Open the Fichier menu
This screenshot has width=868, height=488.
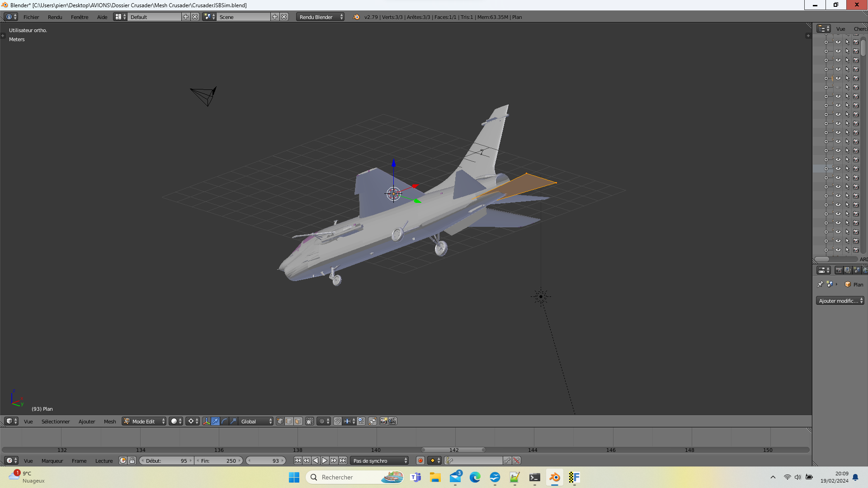(x=31, y=17)
